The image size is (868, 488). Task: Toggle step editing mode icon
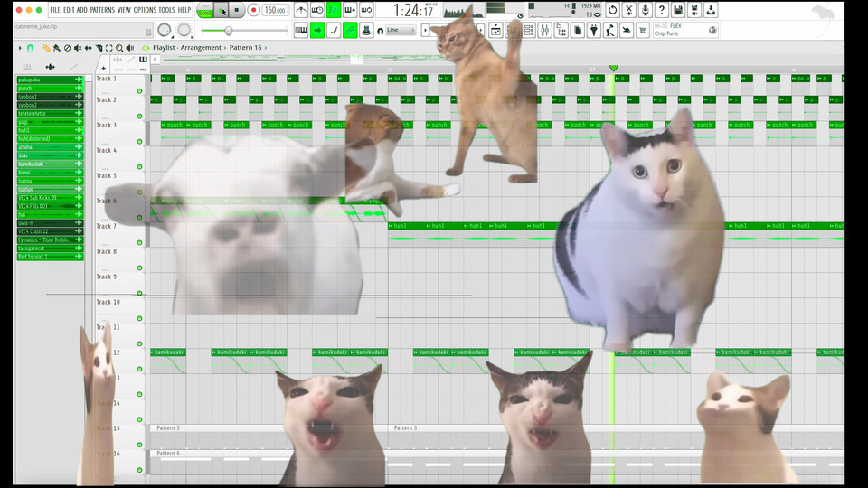point(334,31)
